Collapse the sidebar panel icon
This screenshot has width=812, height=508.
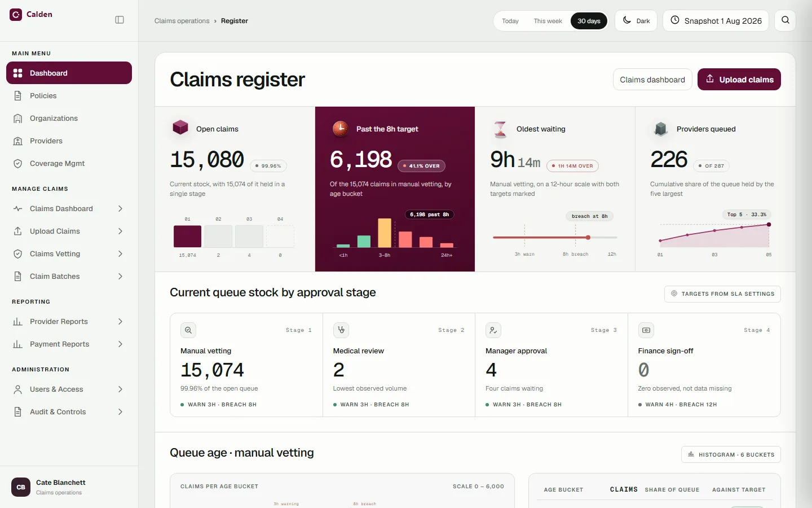pos(120,20)
